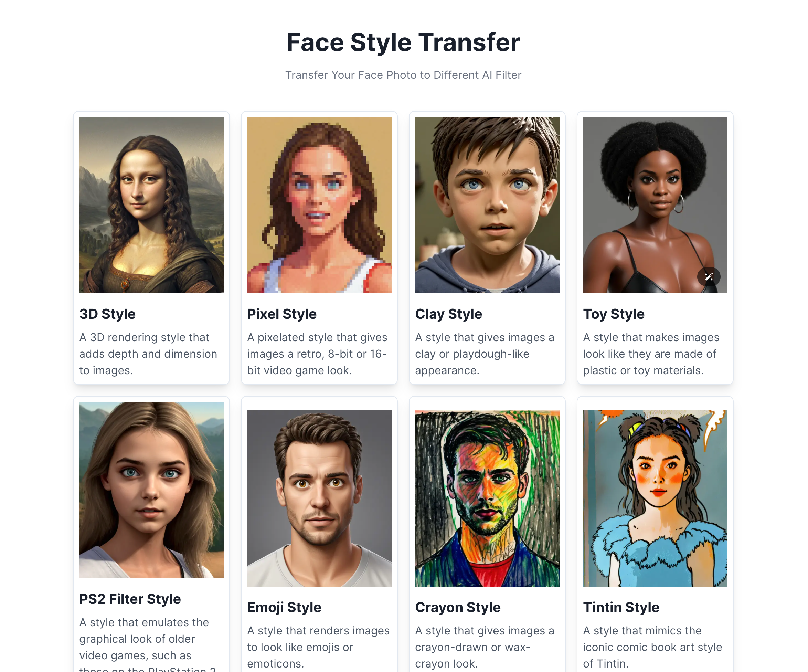Screen dimensions: 808x672
Task: Open the PS2 Filter Style title
Action: tap(130, 599)
